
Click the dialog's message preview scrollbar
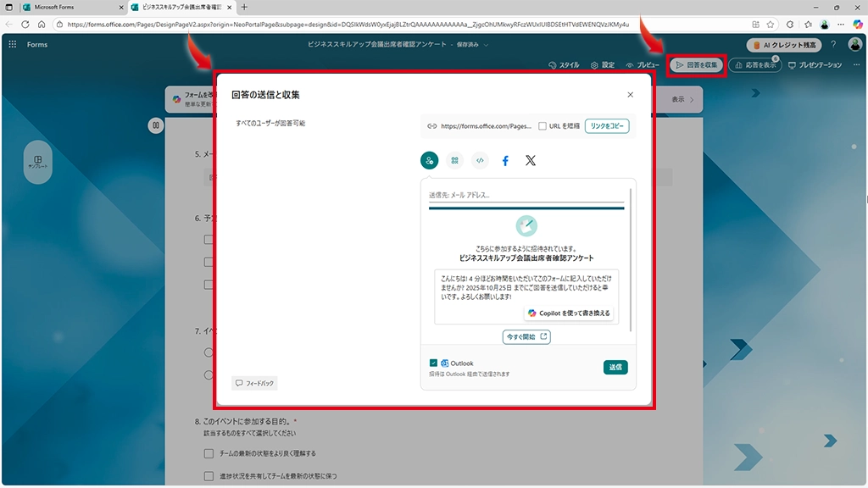tap(631, 254)
